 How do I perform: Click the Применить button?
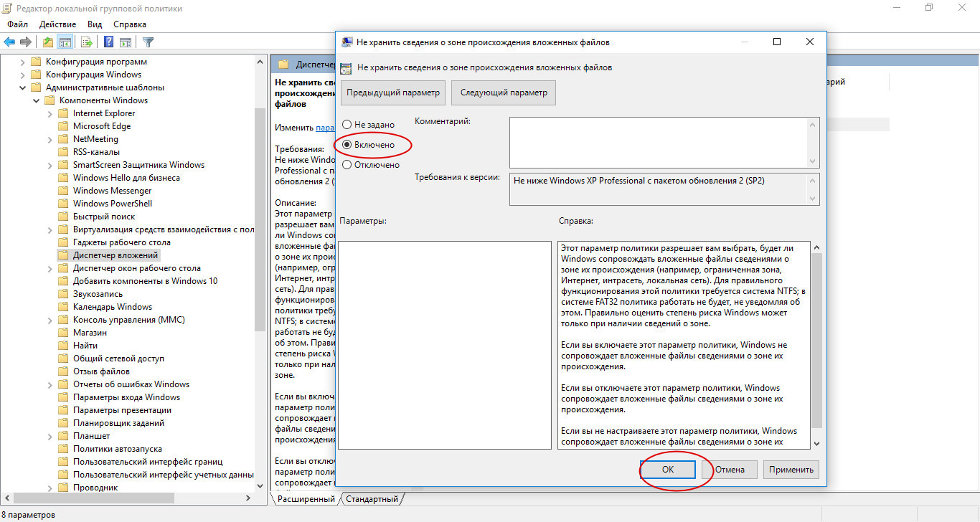pos(791,470)
